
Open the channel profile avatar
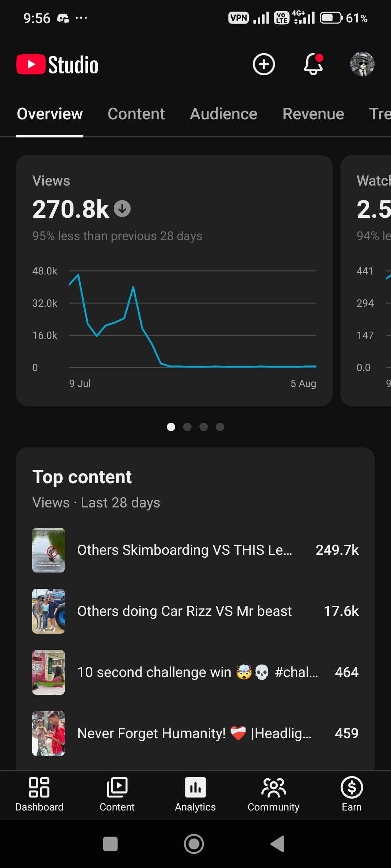coord(362,64)
